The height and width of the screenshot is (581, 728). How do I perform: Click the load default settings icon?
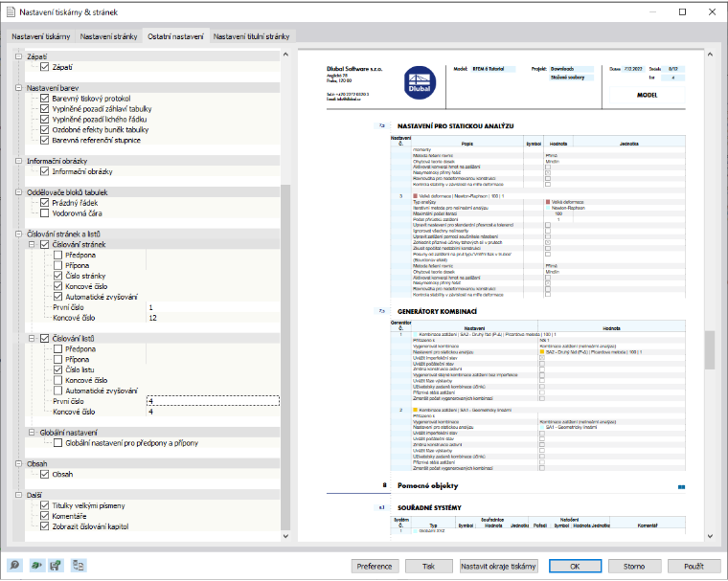point(35,566)
